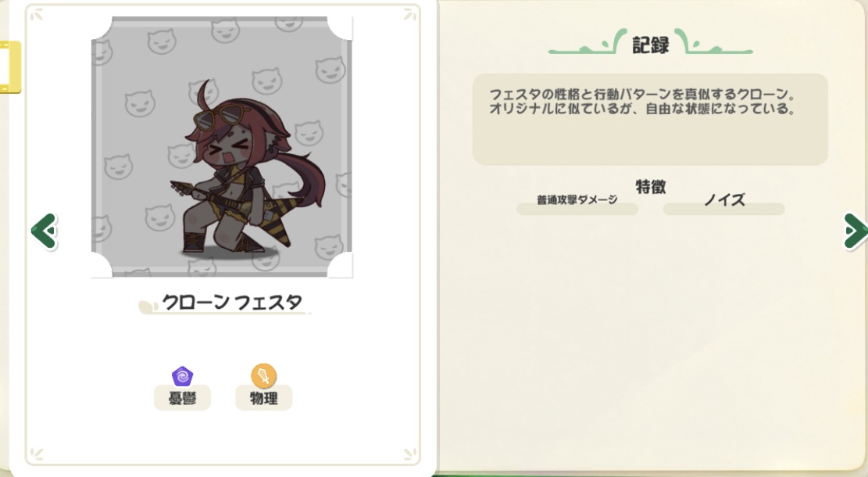Viewport: 868px width, 477px height.
Task: Click the 特徴 section heading
Action: (x=651, y=187)
